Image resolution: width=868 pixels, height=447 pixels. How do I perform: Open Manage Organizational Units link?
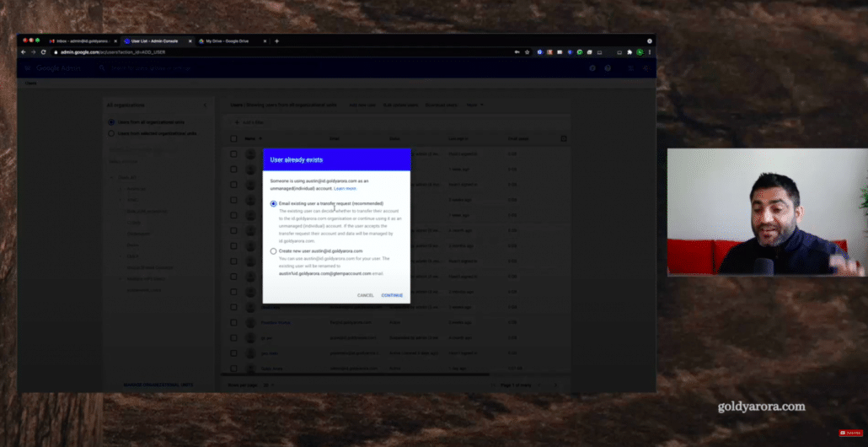click(x=158, y=385)
